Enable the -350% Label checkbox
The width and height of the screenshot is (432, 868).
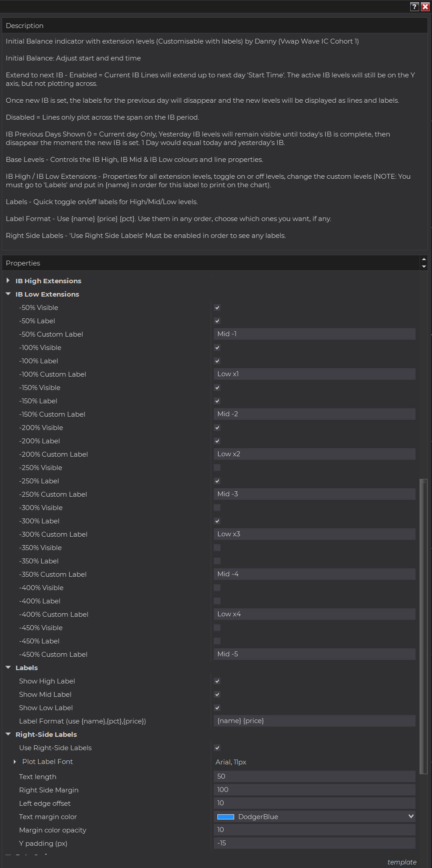[217, 561]
